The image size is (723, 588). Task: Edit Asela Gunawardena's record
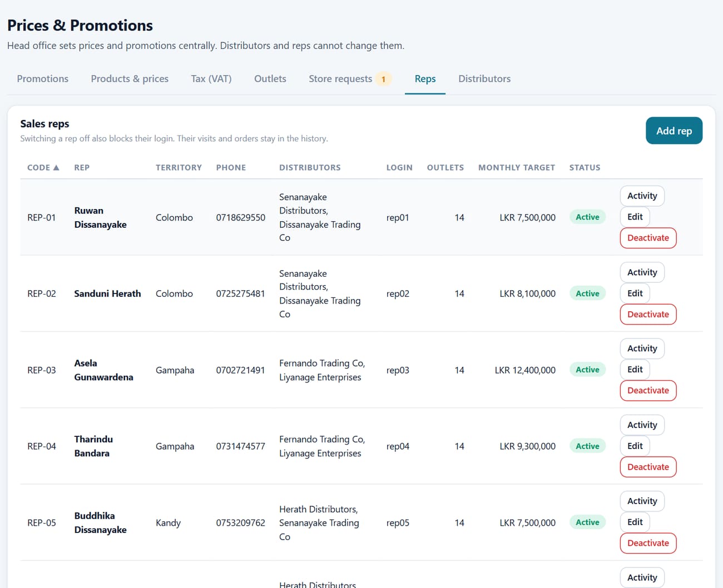(x=635, y=370)
